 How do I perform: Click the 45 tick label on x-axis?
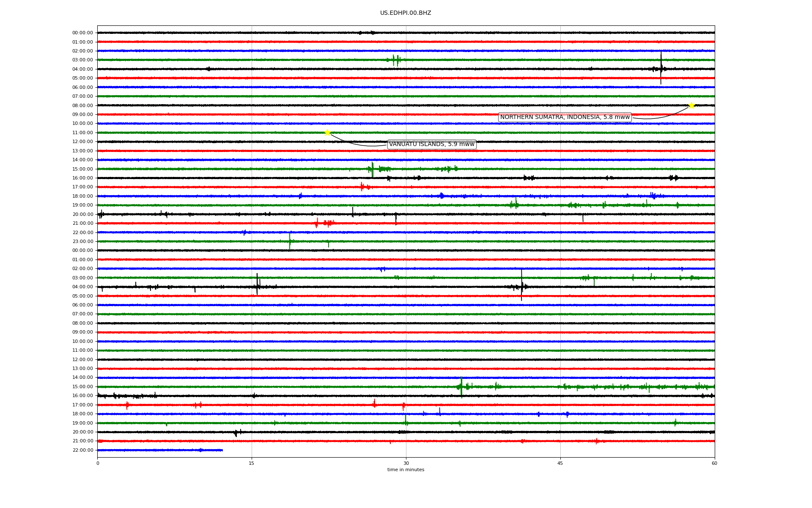(560, 463)
